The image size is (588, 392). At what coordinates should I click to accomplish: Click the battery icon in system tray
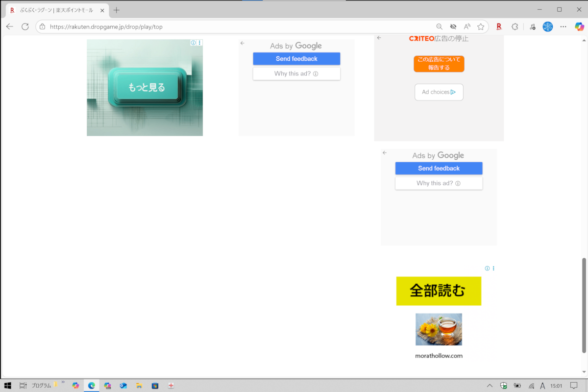pyautogui.click(x=517, y=386)
